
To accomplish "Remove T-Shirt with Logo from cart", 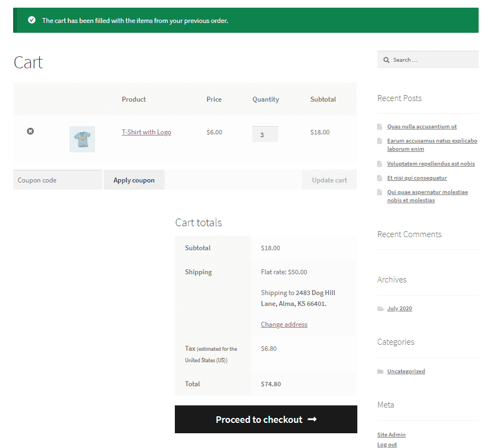I will point(30,131).
